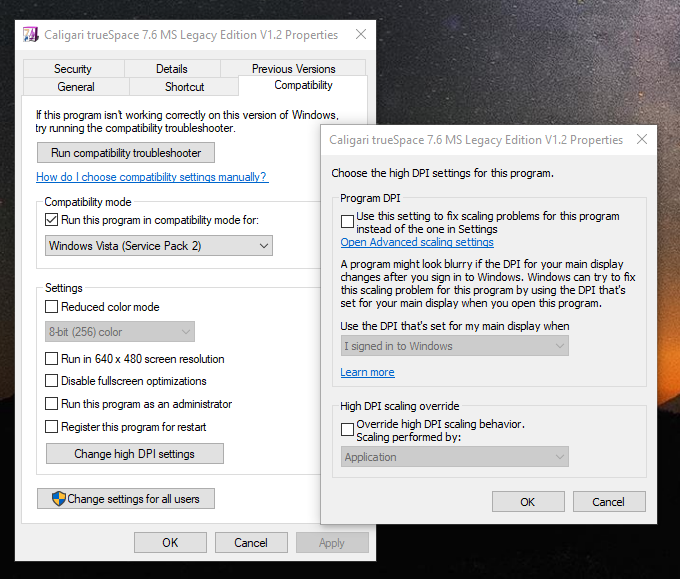Click OK in the high DPI dialog

[528, 502]
